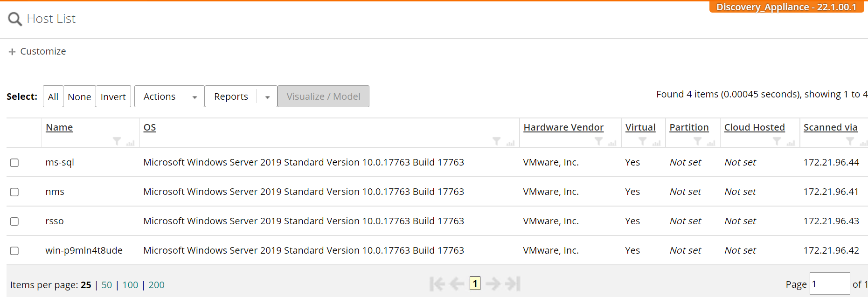
Task: Open the Virtual column filter icon
Action: [x=643, y=141]
